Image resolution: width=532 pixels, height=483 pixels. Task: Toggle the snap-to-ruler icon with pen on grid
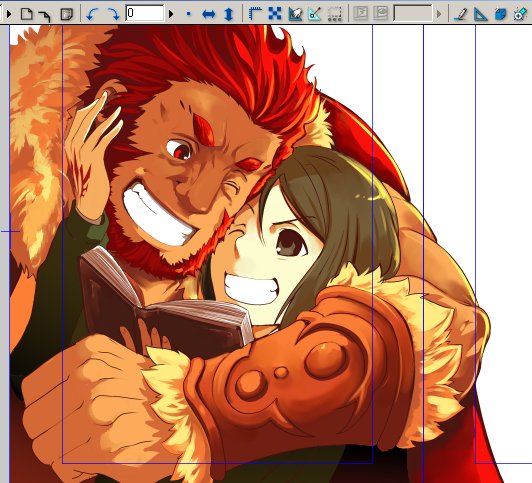point(295,14)
